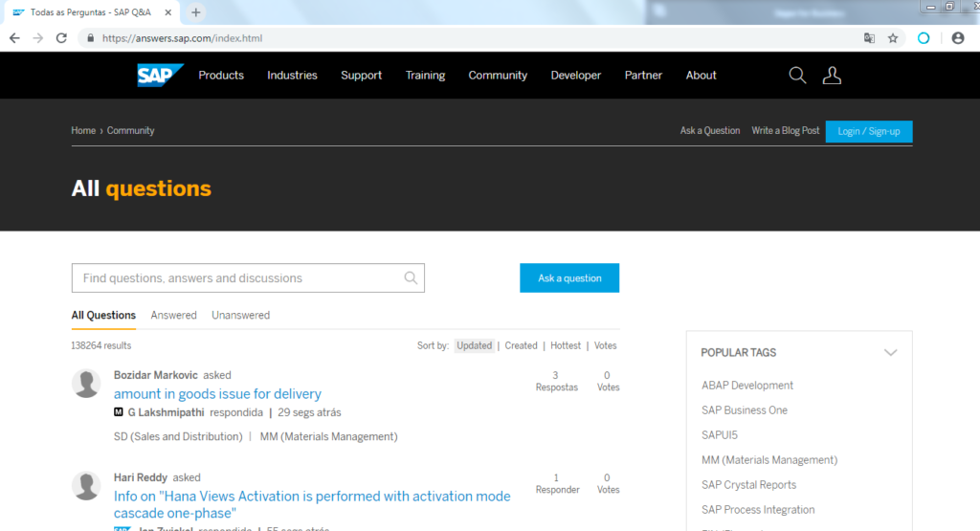This screenshot has height=531, width=980.
Task: Click the 138264 results text
Action: pos(101,345)
